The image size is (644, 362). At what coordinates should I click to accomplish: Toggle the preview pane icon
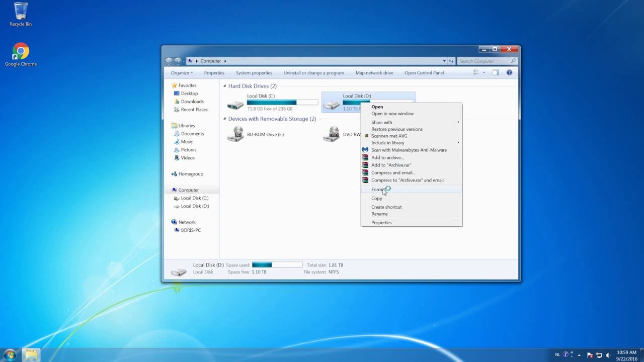496,72
